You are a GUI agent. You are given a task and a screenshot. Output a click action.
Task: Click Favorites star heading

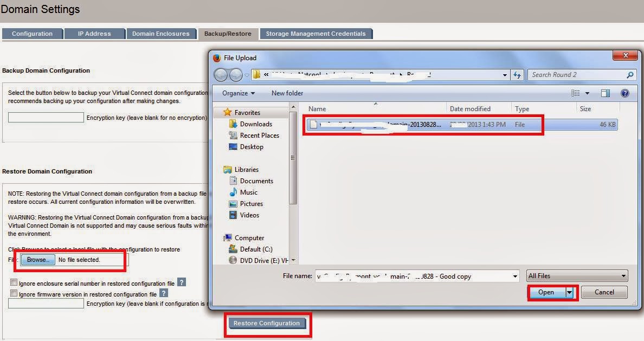(x=247, y=113)
